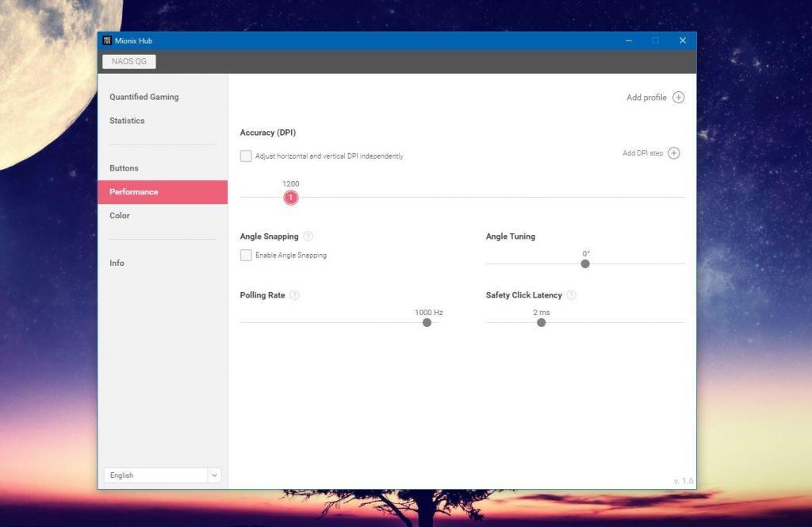Enable Angle Snapping checkbox
This screenshot has height=527, width=812.
pos(246,256)
